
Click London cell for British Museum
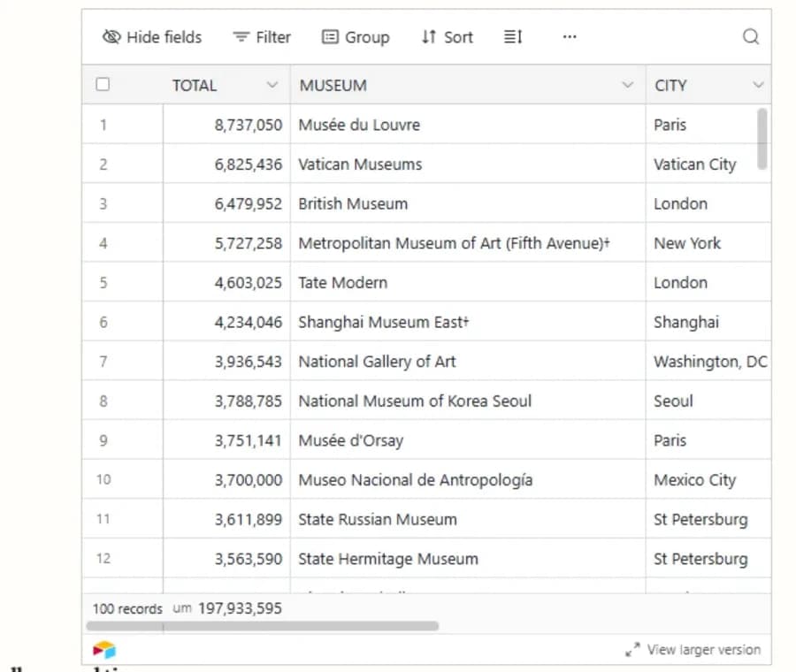pyautogui.click(x=708, y=203)
